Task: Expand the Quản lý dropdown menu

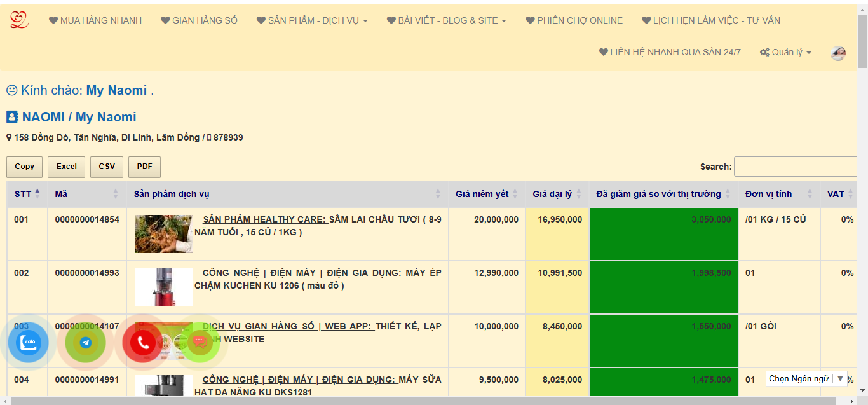Action: coord(785,53)
